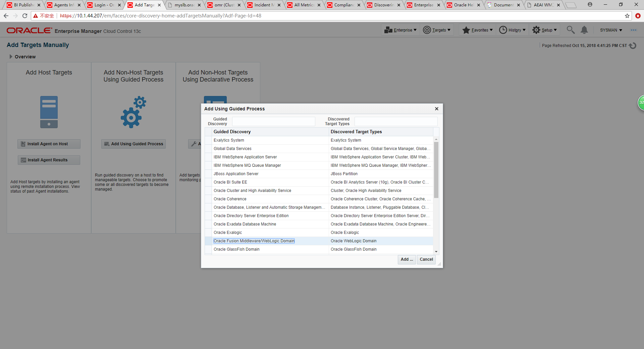Viewport: 644px width, 349px height.
Task: Switch to the Agents Info browser tab
Action: (64, 5)
